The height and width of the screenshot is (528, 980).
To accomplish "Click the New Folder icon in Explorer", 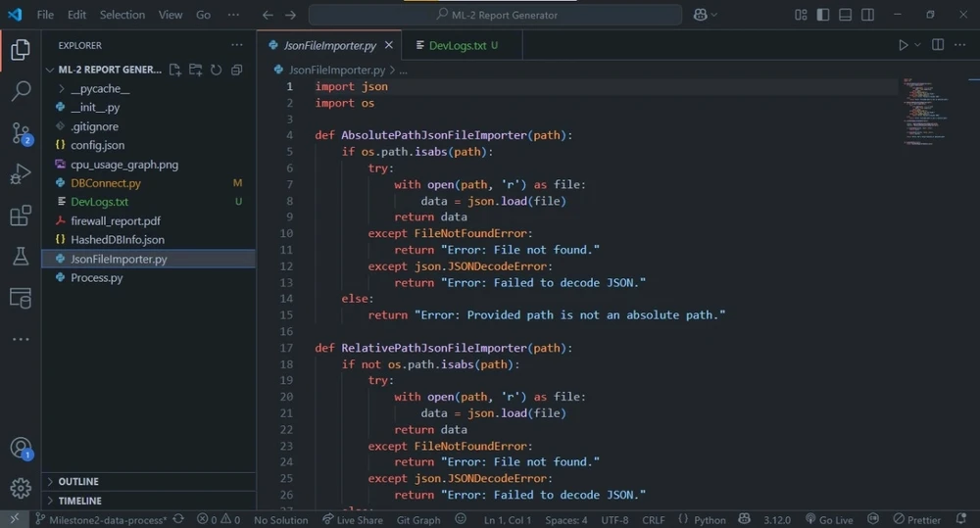I will click(195, 71).
